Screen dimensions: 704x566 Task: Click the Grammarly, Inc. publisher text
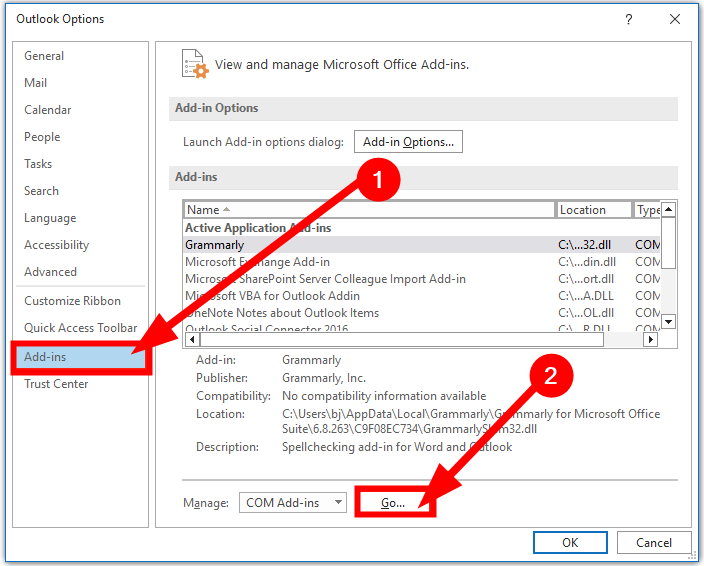(324, 378)
